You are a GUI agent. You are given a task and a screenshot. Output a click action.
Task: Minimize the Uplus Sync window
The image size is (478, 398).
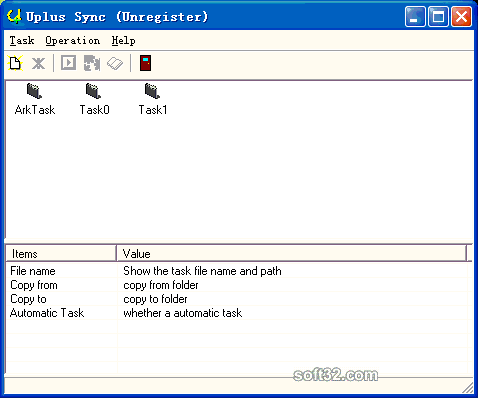tap(415, 16)
